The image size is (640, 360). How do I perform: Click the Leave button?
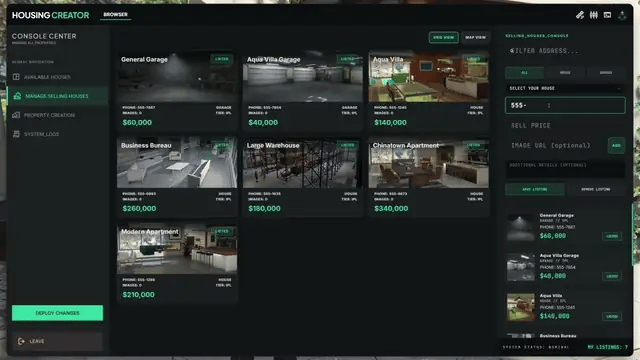tap(57, 341)
